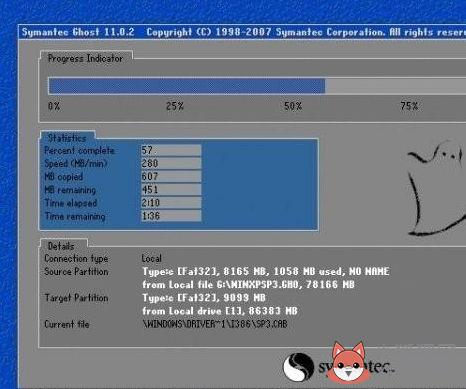Click the Speed (MB/min) value field
This screenshot has width=466, height=389.
click(171, 163)
